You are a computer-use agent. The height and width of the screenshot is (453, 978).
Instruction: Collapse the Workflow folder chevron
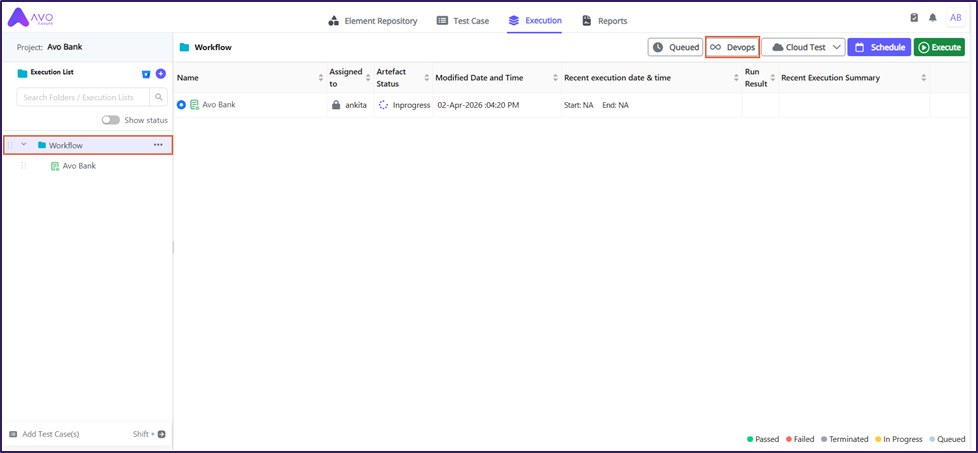(x=24, y=145)
